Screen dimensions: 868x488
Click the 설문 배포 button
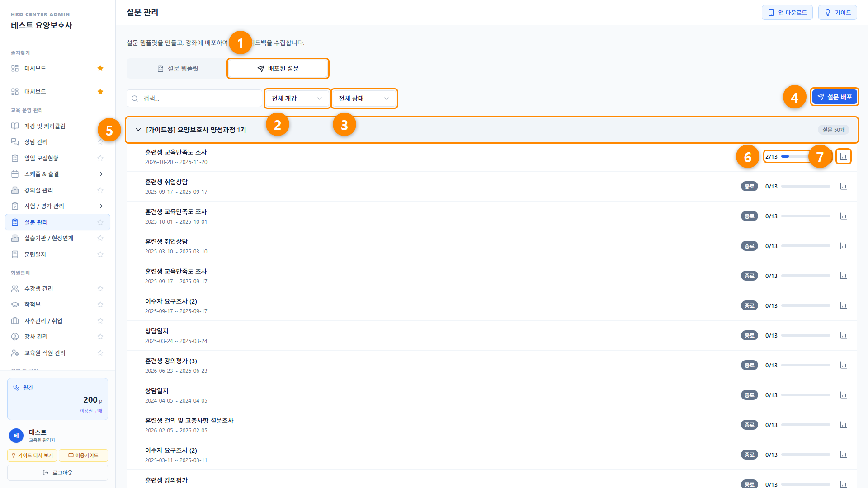(835, 97)
